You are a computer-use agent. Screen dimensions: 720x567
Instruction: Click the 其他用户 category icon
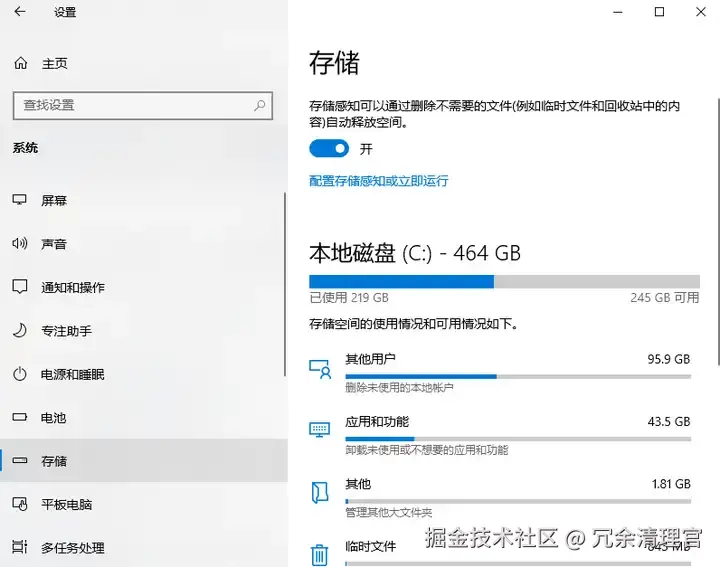pyautogui.click(x=320, y=369)
